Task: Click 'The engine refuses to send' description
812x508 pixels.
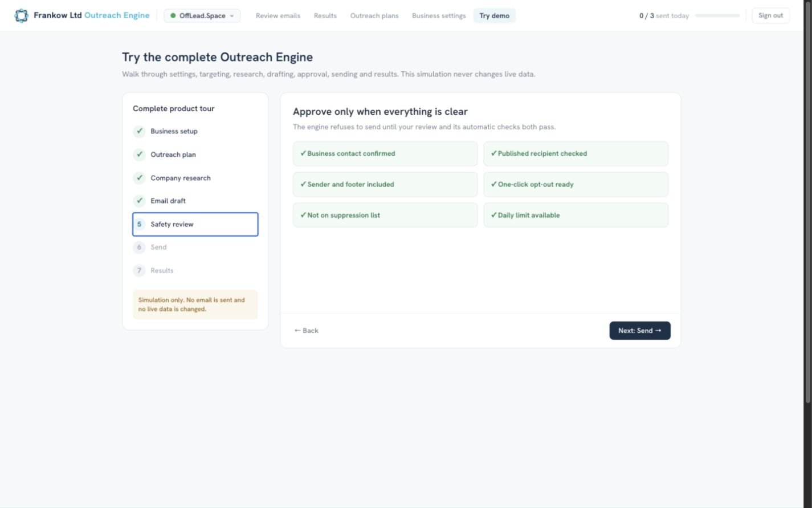Action: 424,127
